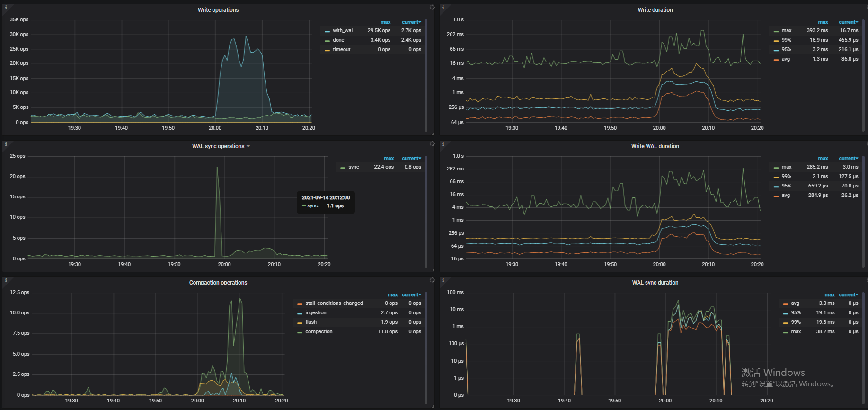Click the max column header in Write operations legend
The image size is (868, 410).
(385, 22)
